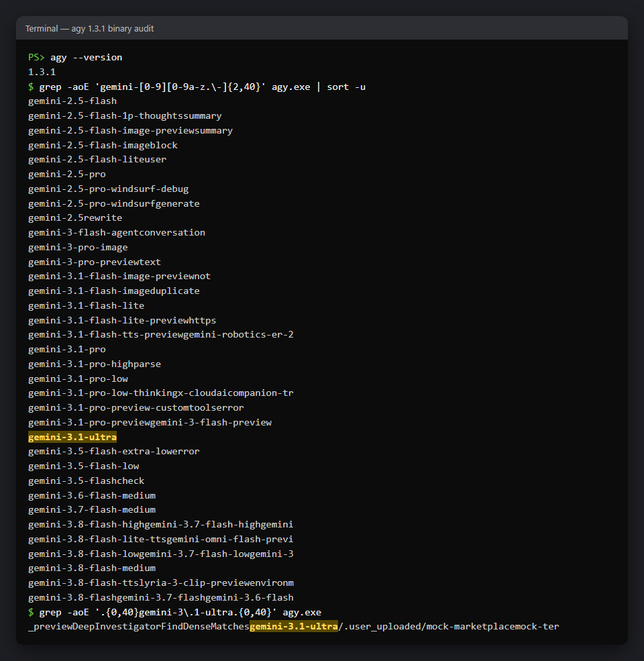Viewport: 644px width, 661px height.
Task: Select 'gemini-3.5-flashcheck' entry
Action: (87, 481)
